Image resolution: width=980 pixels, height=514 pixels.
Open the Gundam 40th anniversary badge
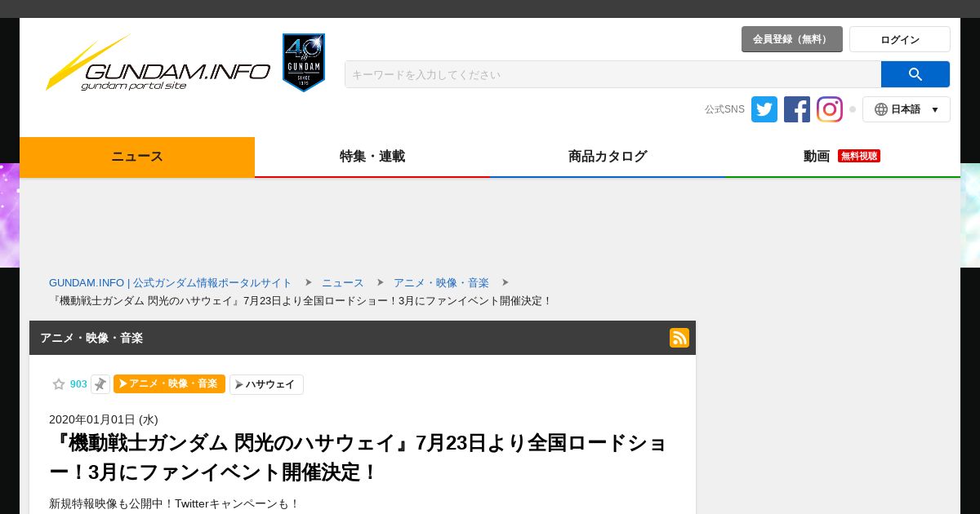coord(304,63)
